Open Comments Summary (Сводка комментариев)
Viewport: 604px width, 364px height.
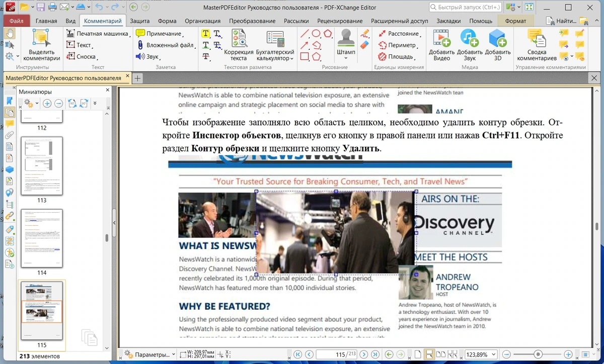coord(537,45)
